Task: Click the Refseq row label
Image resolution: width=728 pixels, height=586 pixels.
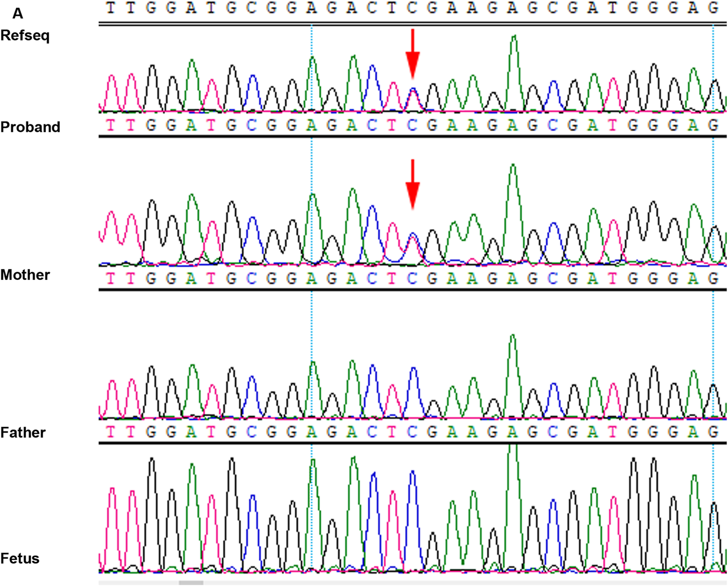Action: (x=25, y=35)
